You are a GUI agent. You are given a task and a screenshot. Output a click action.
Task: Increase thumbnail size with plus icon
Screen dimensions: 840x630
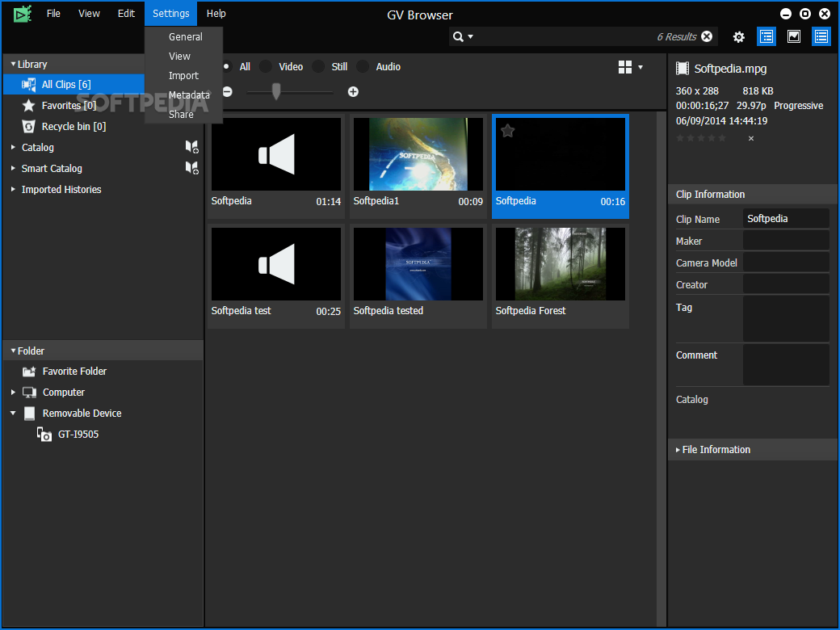coord(353,92)
